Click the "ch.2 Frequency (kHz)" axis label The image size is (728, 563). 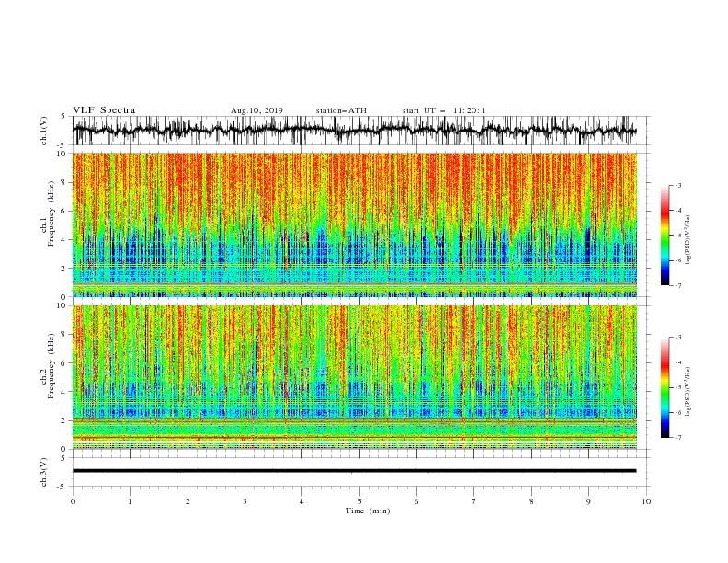click(48, 366)
